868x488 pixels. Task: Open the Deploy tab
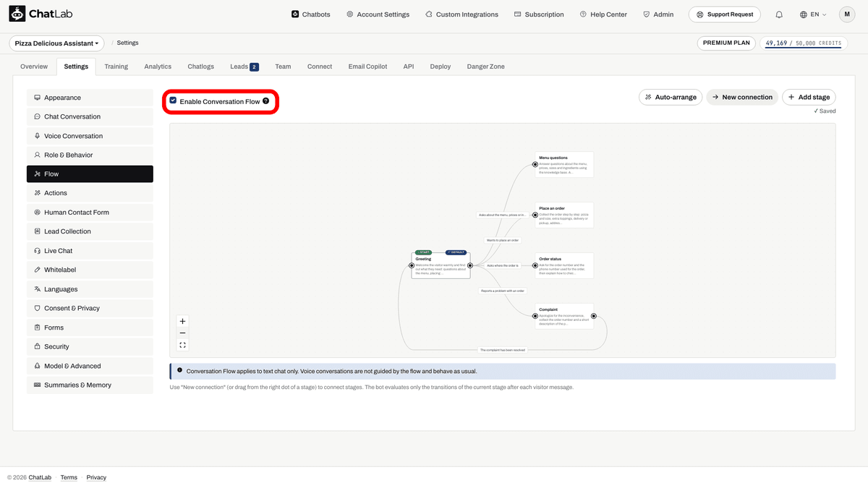pyautogui.click(x=441, y=67)
